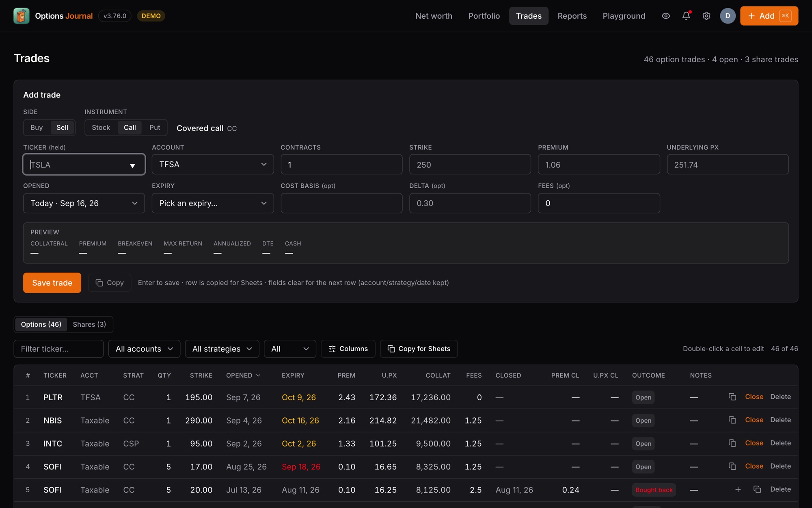The width and height of the screenshot is (812, 508).
Task: Open the user avatar D menu
Action: point(728,16)
